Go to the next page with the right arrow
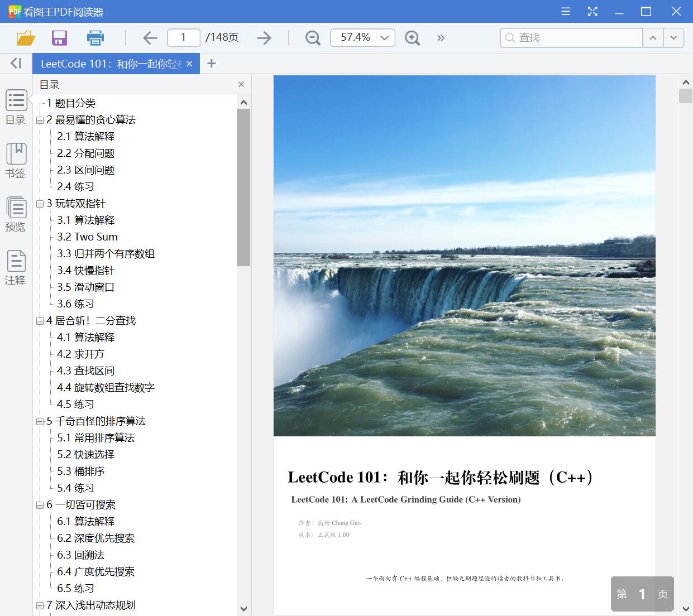The width and height of the screenshot is (693, 616). [x=264, y=37]
